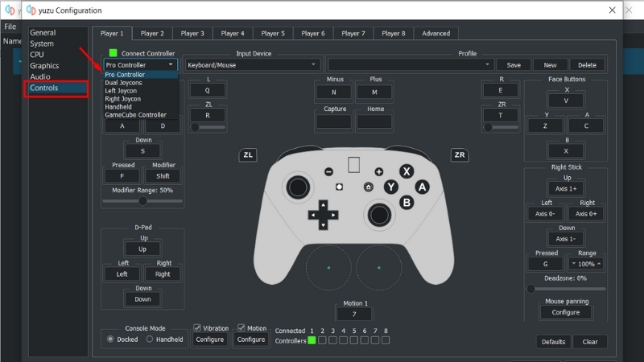Click the ZR trigger icon beside controller

(x=460, y=154)
